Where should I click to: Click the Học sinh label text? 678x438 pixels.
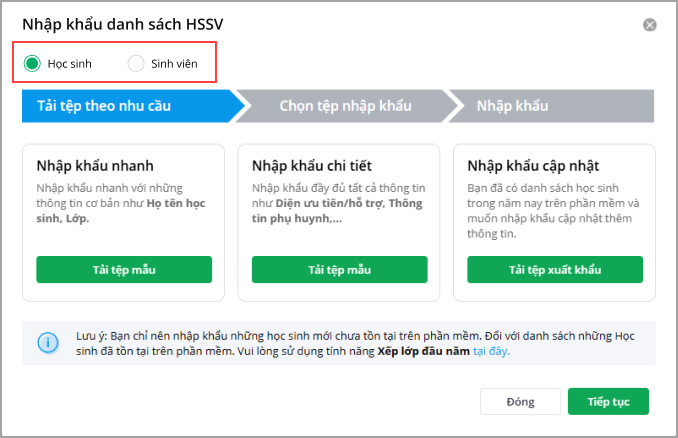click(70, 64)
